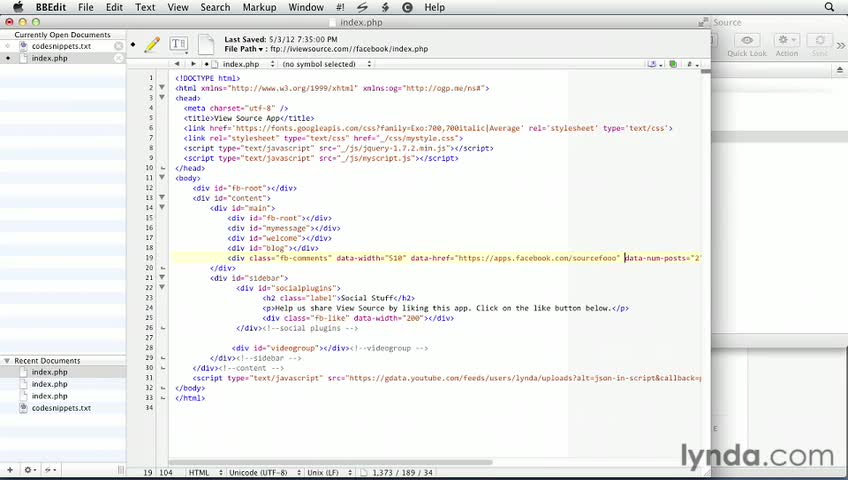
Task: Collapse the body fold triangle on line 11
Action: [x=162, y=177]
